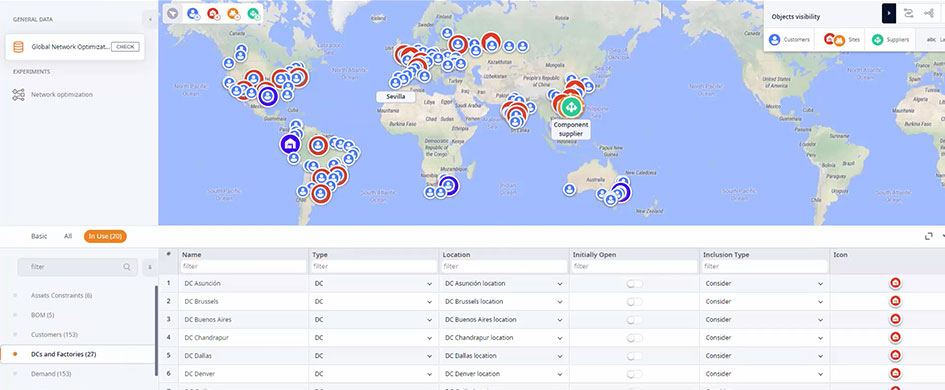The height and width of the screenshot is (390, 945).
Task: Toggle Initially Open for DC Buenos Aires
Action: click(634, 320)
